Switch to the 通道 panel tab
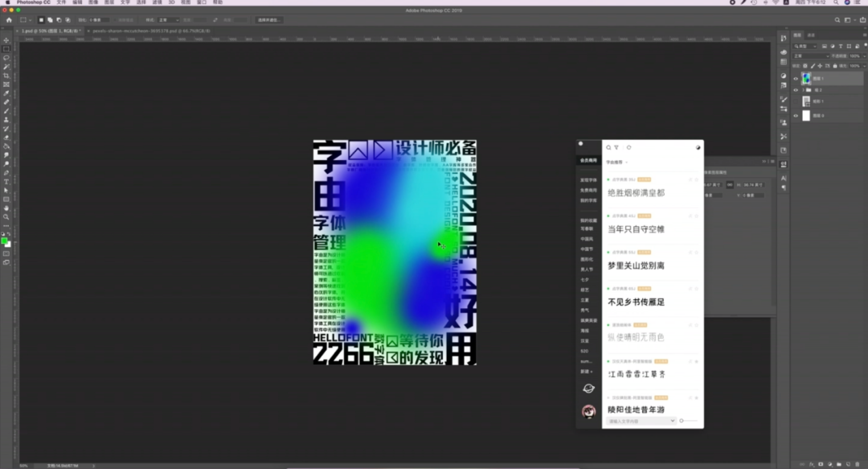 tap(811, 35)
